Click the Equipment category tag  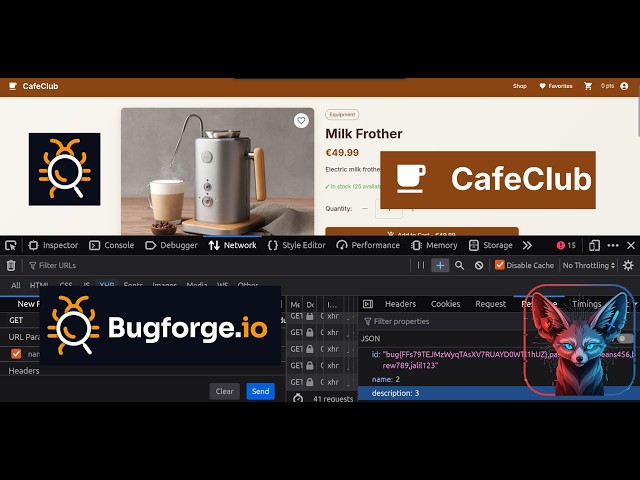(342, 115)
